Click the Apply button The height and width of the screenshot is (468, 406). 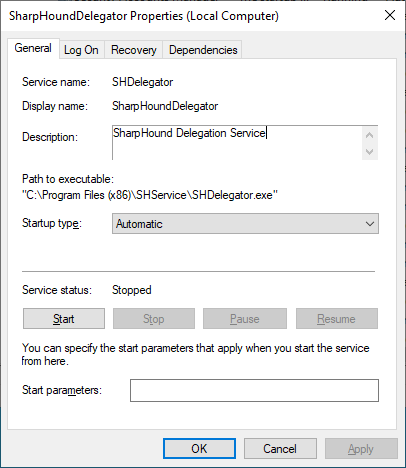tap(361, 449)
